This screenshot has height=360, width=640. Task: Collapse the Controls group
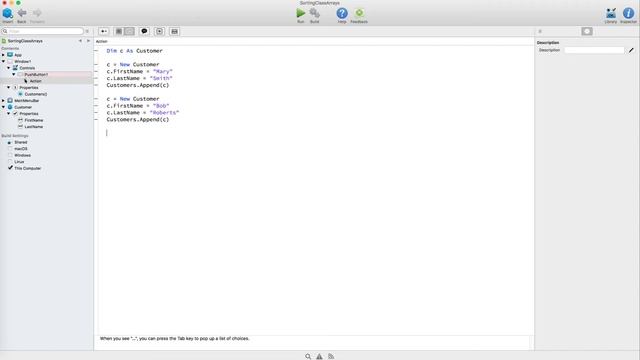pos(9,68)
